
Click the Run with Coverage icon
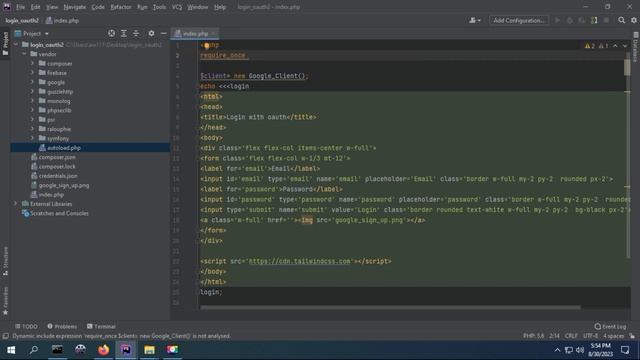coord(582,20)
